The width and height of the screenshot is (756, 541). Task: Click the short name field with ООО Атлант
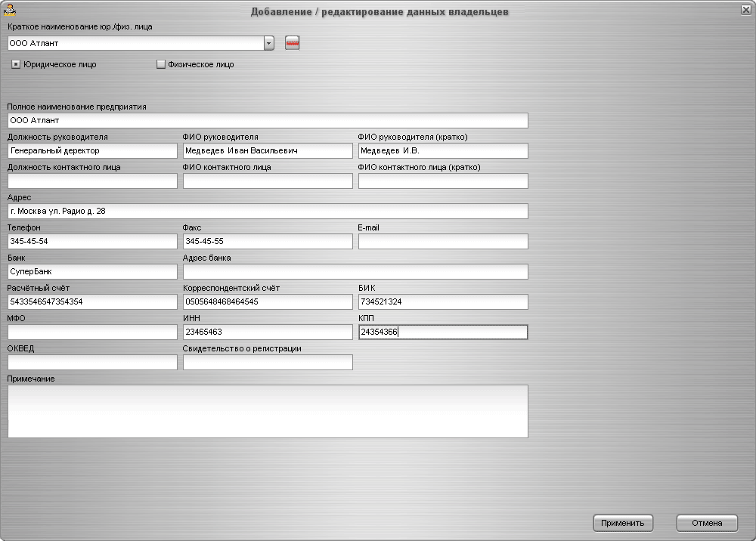pyautogui.click(x=136, y=43)
